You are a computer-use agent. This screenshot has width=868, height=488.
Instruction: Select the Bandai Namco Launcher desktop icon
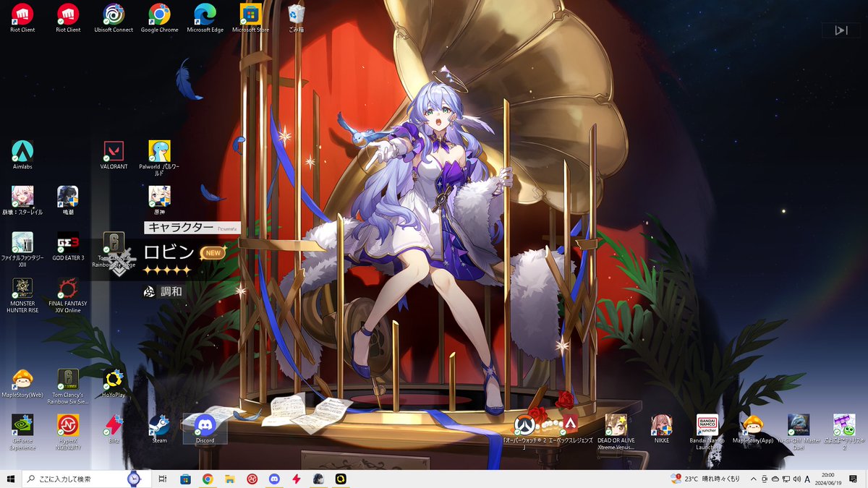coord(707,432)
